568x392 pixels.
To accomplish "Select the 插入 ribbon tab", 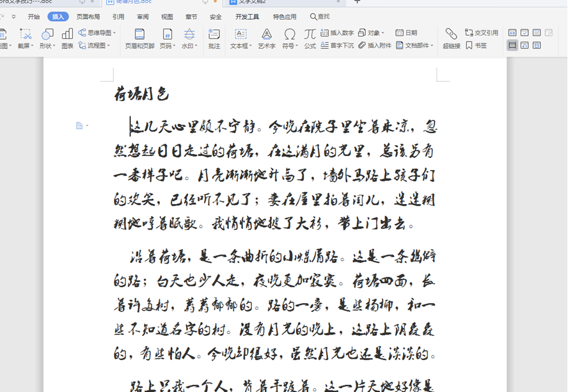I will (x=58, y=17).
